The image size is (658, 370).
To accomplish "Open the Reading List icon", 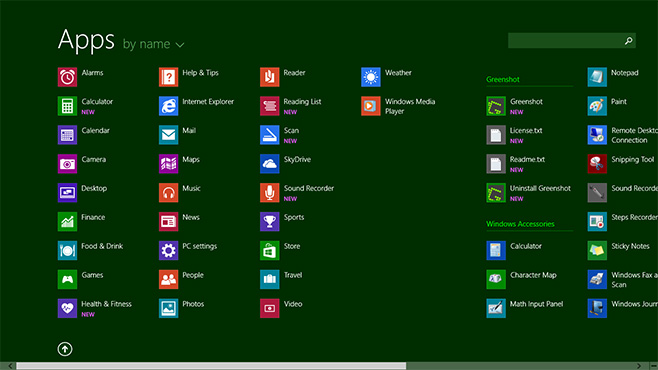I will tap(269, 106).
